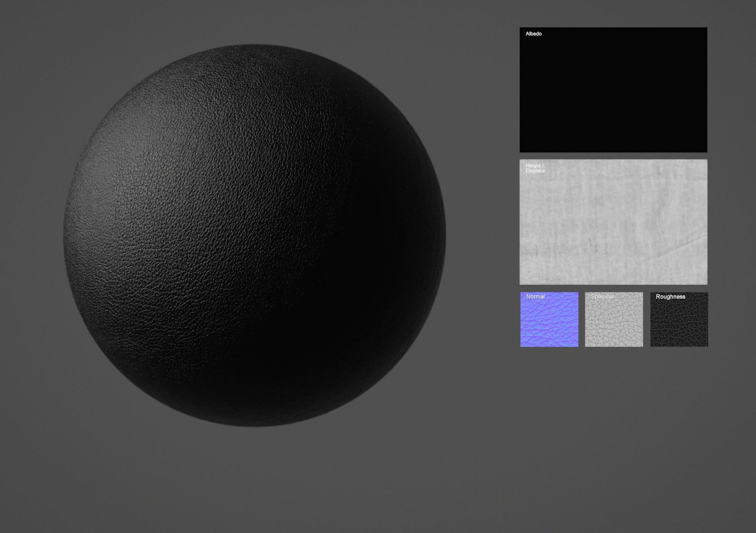Click the 'Albedo' label text
756x533 pixels.
pos(533,34)
